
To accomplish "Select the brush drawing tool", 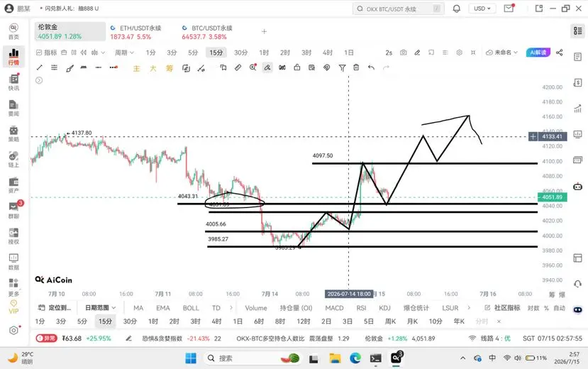I will pyautogui.click(x=70, y=68).
